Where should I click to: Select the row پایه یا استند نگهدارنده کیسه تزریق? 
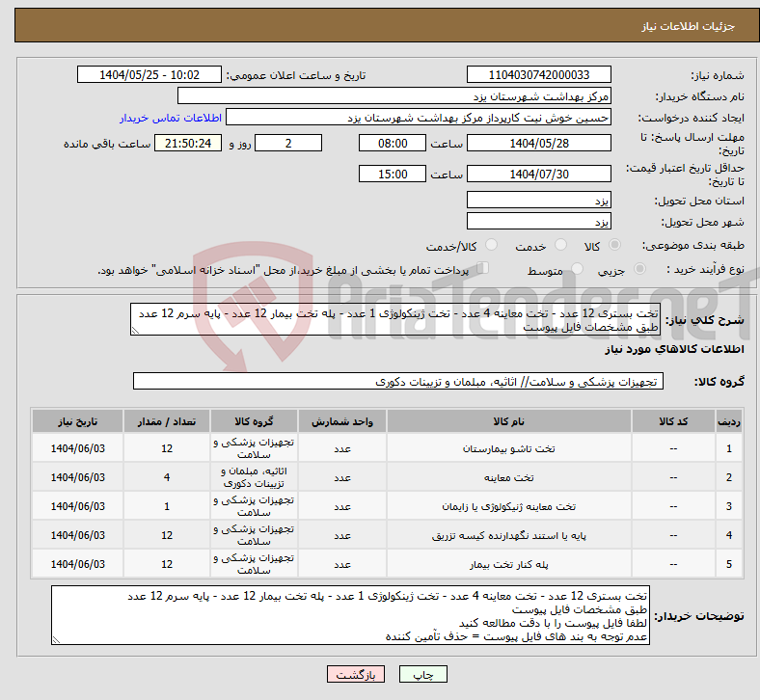tap(388, 535)
